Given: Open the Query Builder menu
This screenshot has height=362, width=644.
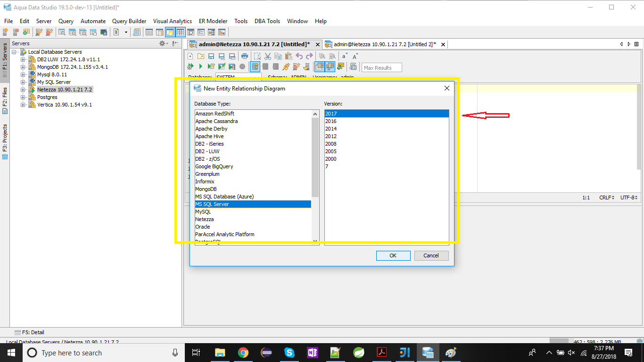Looking at the screenshot, I should [x=129, y=21].
